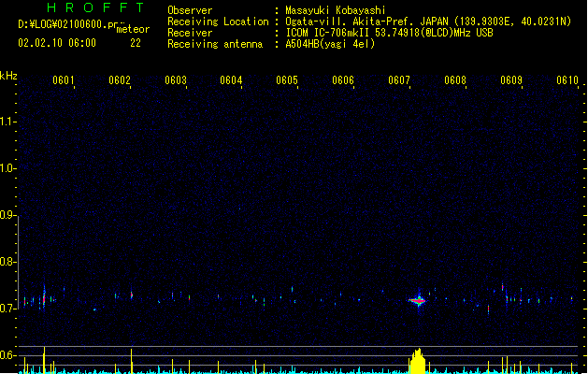Select the log file path D:\LOG\02100600
588x374 pixels.
coord(71,24)
